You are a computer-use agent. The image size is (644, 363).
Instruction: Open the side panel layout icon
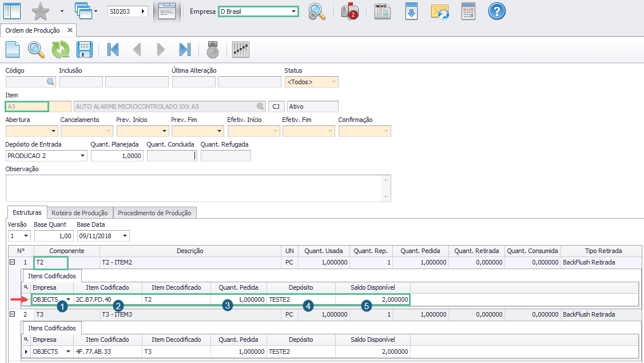[x=12, y=11]
